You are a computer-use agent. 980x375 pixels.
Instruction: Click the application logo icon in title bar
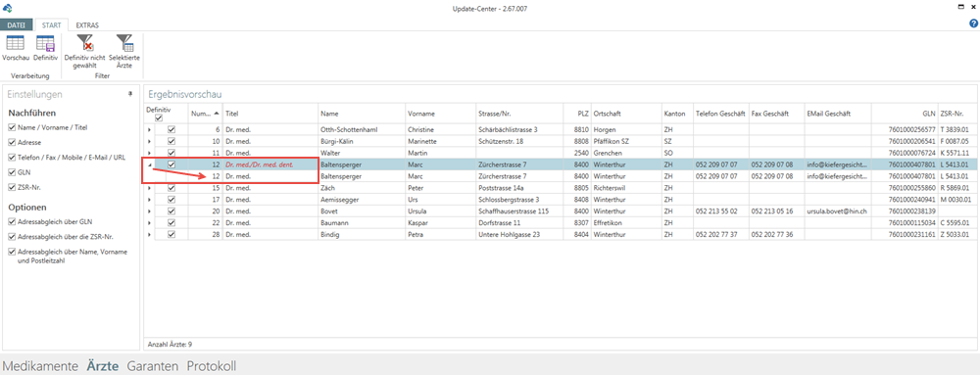click(8, 8)
